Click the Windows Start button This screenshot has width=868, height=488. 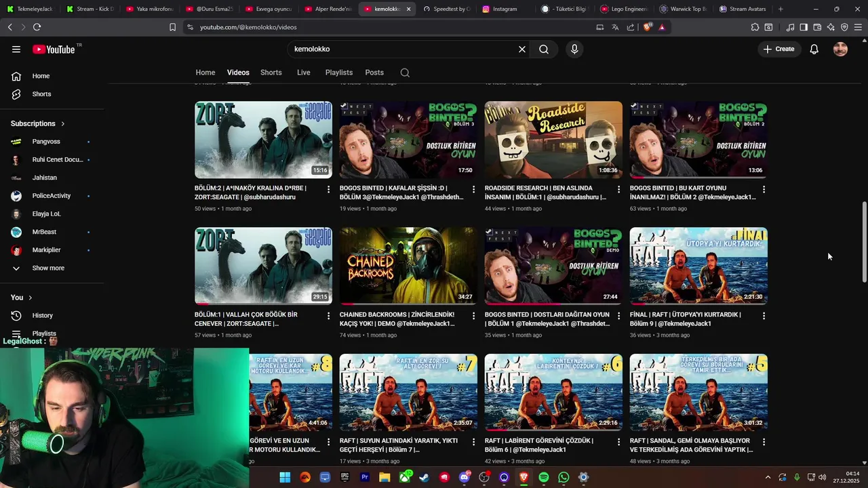[x=285, y=477]
